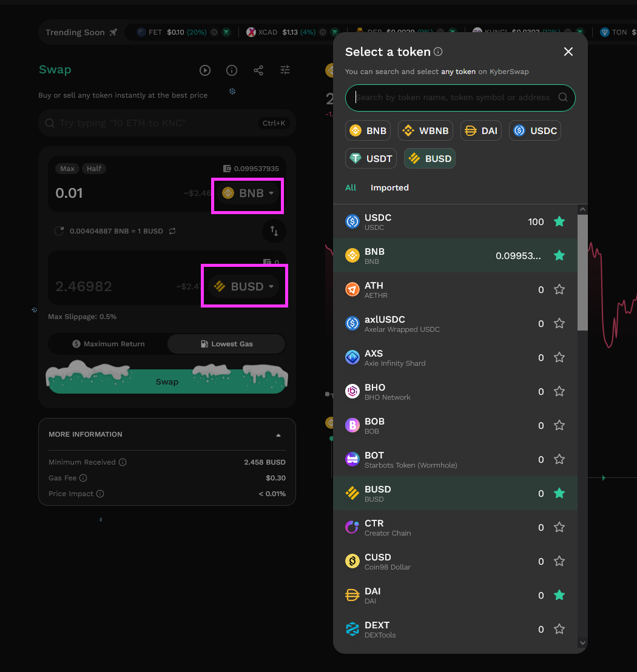Click the token search input field
Image resolution: width=637 pixels, height=672 pixels.
tap(460, 98)
